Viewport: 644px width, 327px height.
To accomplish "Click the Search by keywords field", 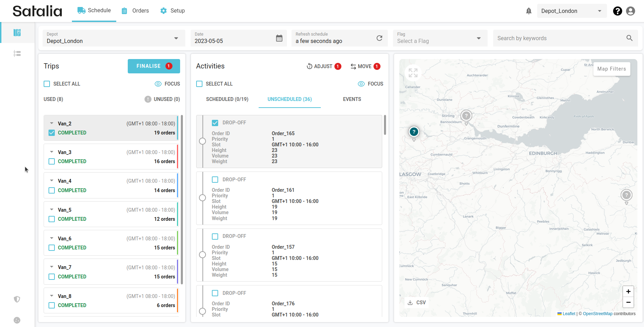I will [x=560, y=38].
